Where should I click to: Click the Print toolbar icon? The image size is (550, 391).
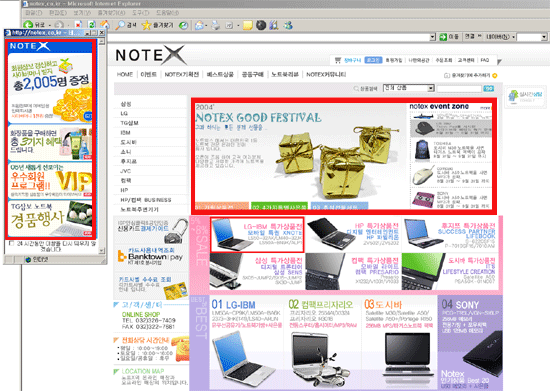pos(216,25)
